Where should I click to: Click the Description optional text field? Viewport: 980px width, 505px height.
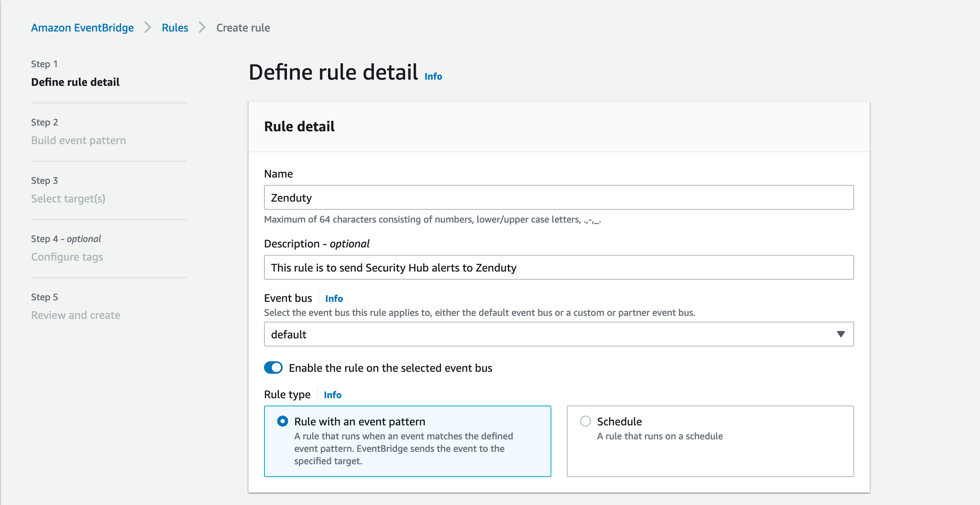[558, 267]
